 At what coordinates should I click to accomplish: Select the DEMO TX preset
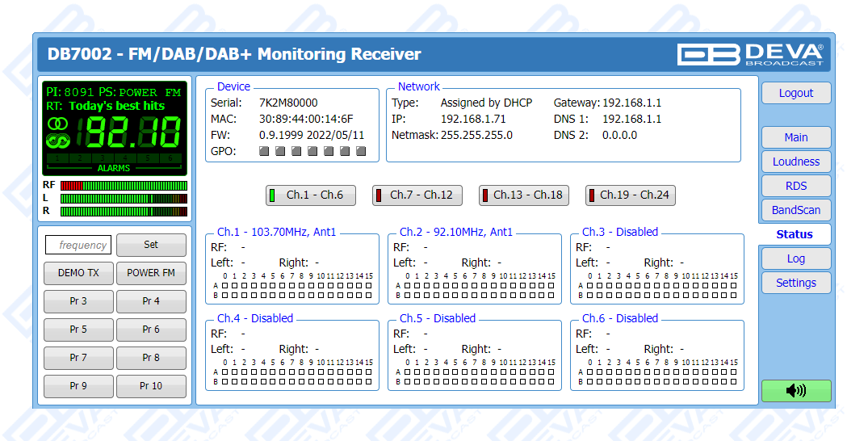tap(78, 273)
